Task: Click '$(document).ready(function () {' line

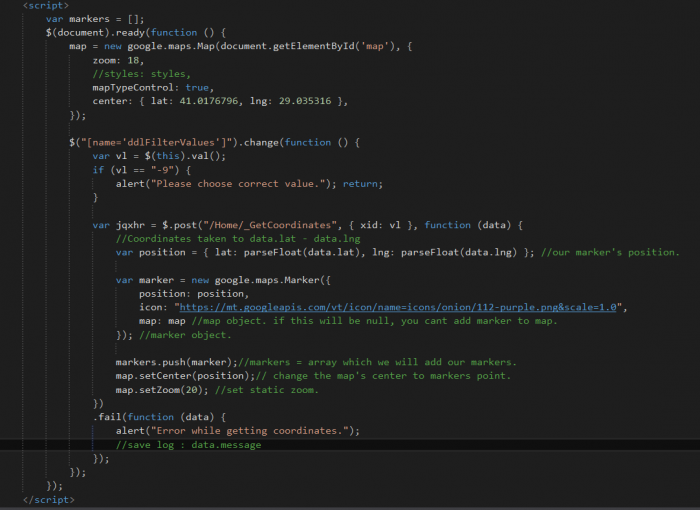Action: click(x=136, y=33)
